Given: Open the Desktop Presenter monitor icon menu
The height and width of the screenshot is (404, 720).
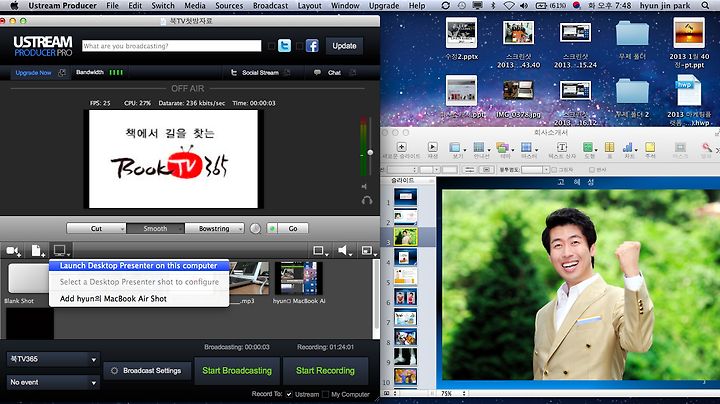Looking at the screenshot, I should [61, 251].
